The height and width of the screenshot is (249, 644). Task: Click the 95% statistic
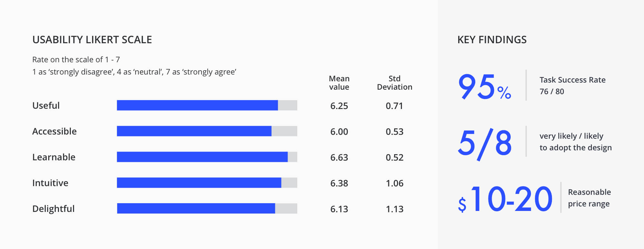coord(484,86)
